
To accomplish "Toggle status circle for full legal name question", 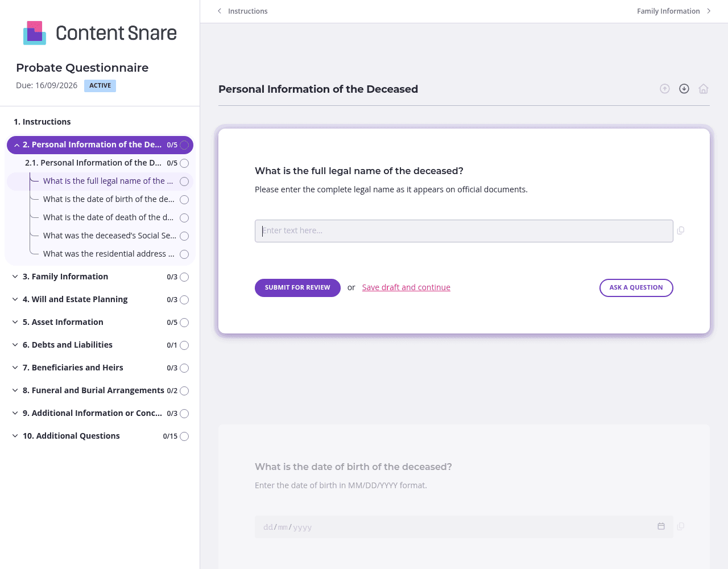I will pyautogui.click(x=184, y=182).
